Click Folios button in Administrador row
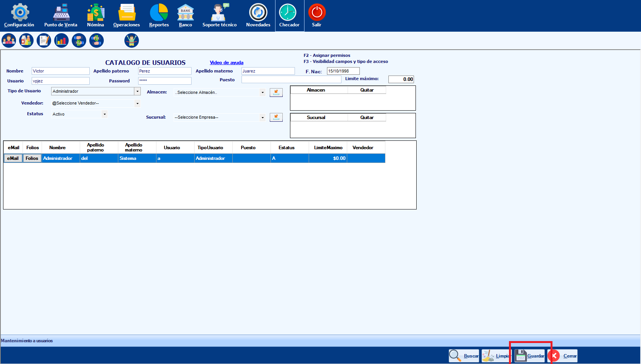Image resolution: width=641 pixels, height=364 pixels. click(x=32, y=158)
